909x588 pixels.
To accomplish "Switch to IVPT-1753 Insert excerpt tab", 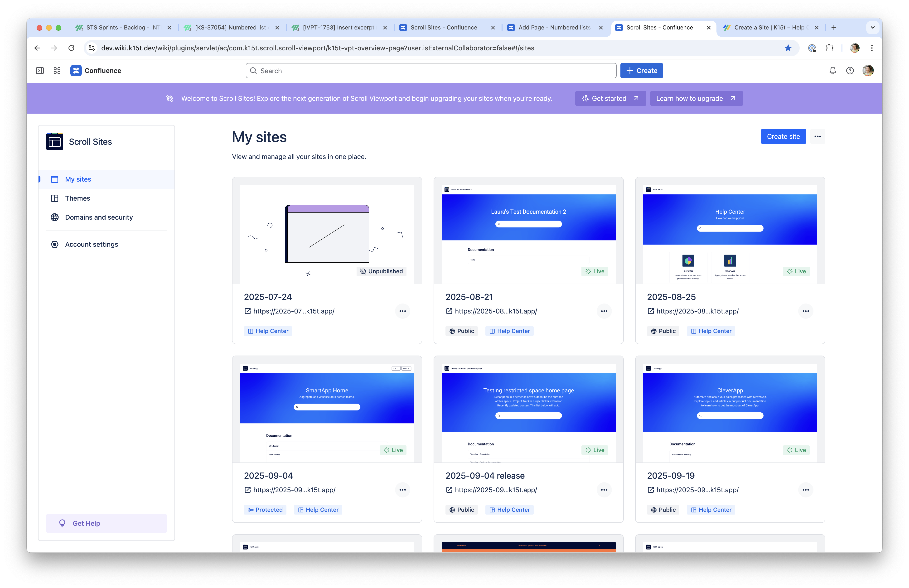I will (x=339, y=28).
